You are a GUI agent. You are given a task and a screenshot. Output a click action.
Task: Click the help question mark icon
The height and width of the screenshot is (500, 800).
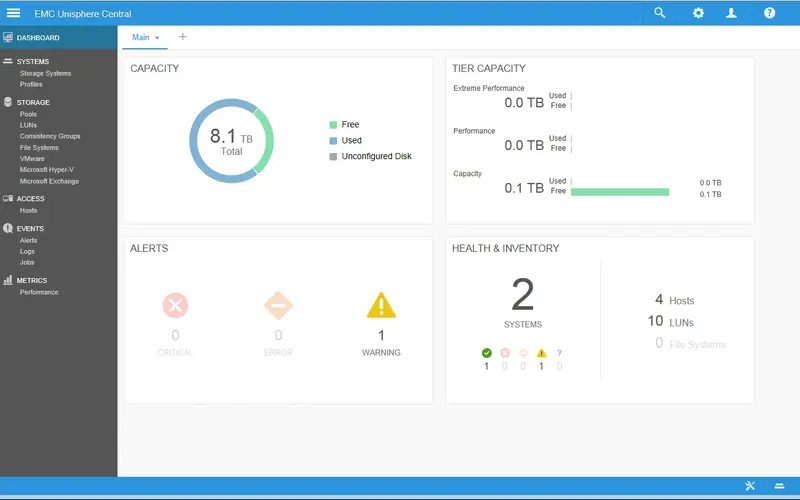click(x=769, y=13)
